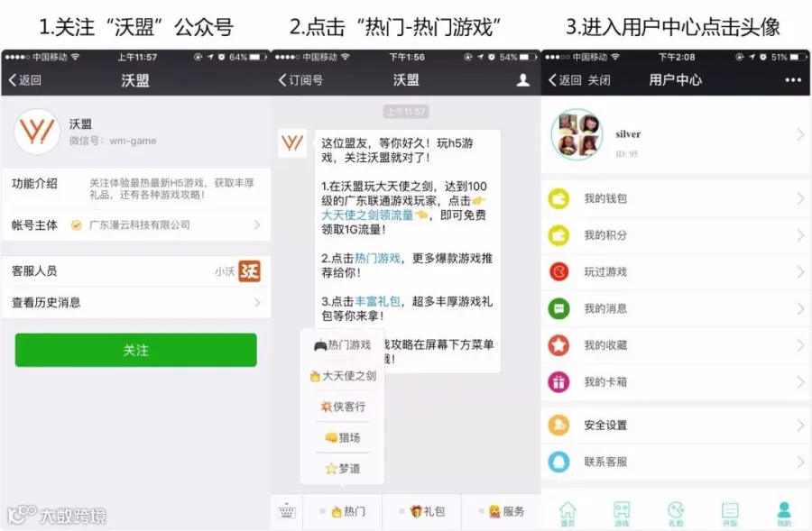Screen dimensions: 812x531
Task: Open the 联系客服 text label
Action: point(605,462)
